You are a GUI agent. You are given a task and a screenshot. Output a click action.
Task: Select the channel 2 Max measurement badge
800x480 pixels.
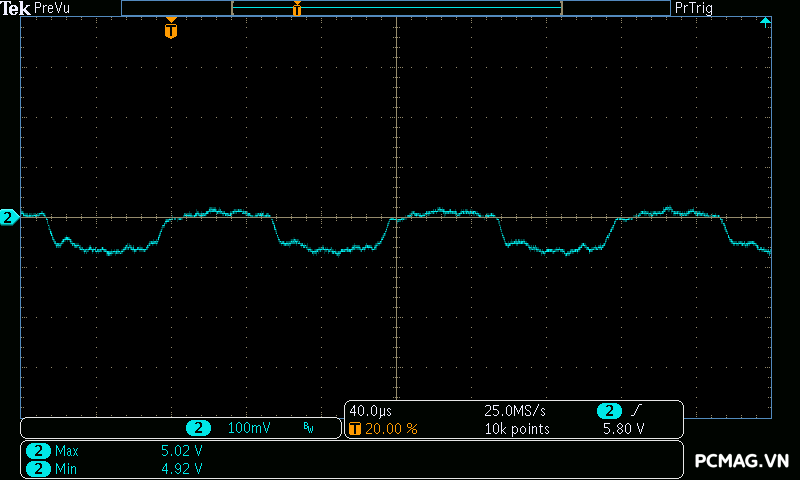point(39,451)
